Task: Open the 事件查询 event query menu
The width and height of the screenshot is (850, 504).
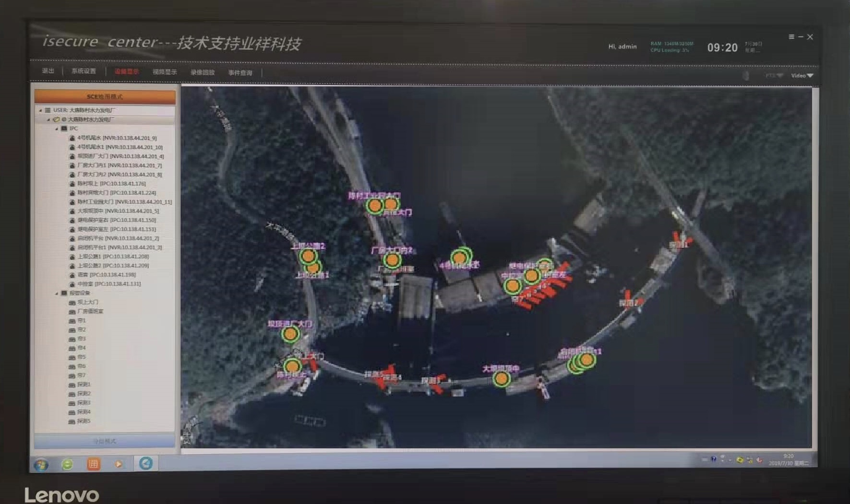Action: [240, 73]
